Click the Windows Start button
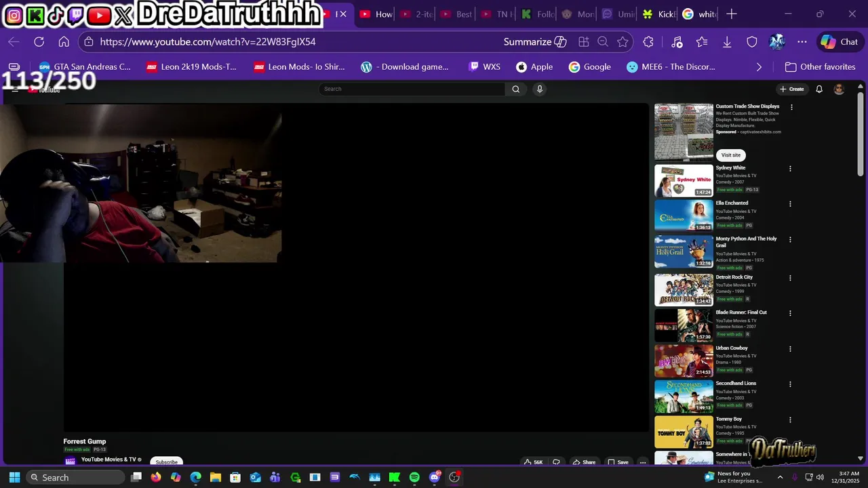The width and height of the screenshot is (868, 488). 14,477
